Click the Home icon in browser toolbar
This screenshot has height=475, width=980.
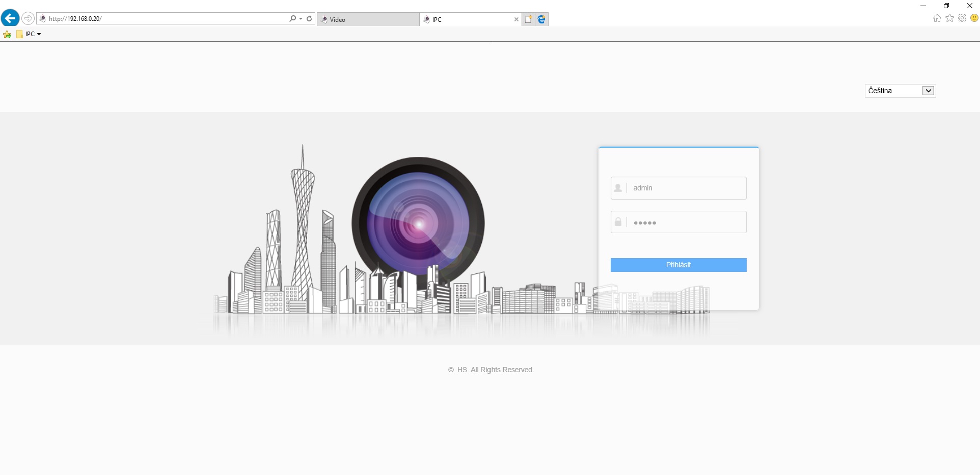tap(937, 18)
